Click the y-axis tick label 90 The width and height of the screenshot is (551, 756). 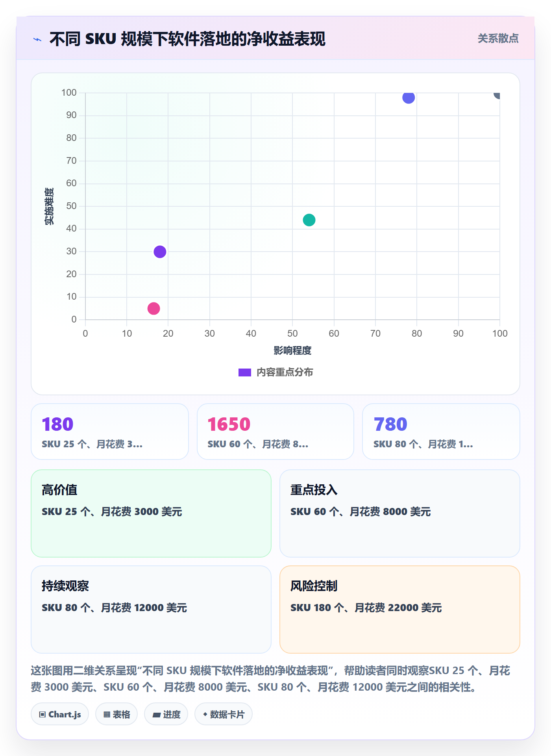pyautogui.click(x=71, y=115)
